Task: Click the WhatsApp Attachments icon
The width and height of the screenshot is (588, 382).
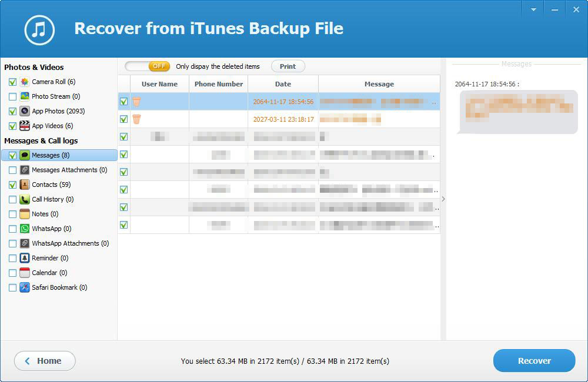Action: coord(25,243)
